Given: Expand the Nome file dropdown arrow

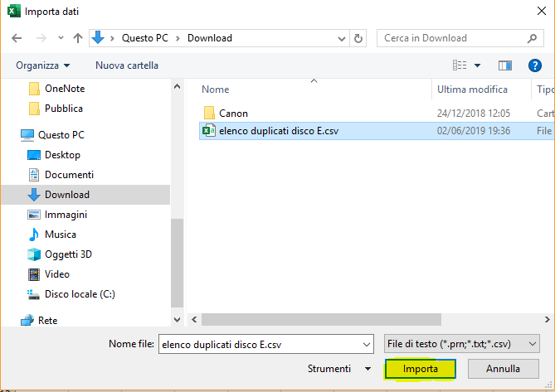Looking at the screenshot, I should click(x=366, y=343).
